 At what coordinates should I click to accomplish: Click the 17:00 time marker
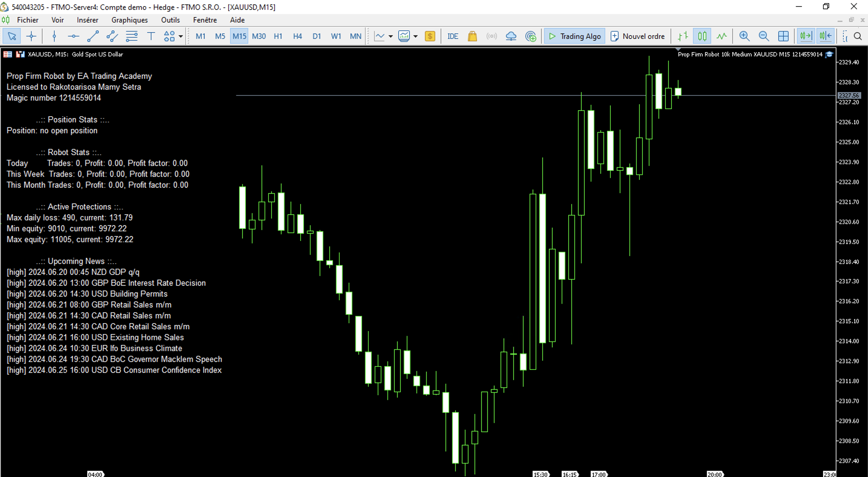pyautogui.click(x=599, y=474)
